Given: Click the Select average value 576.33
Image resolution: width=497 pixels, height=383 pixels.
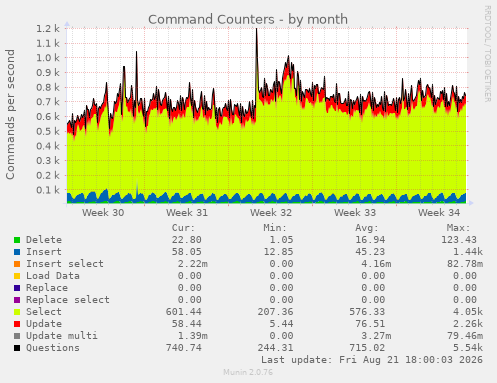Looking at the screenshot, I should coord(367,312).
